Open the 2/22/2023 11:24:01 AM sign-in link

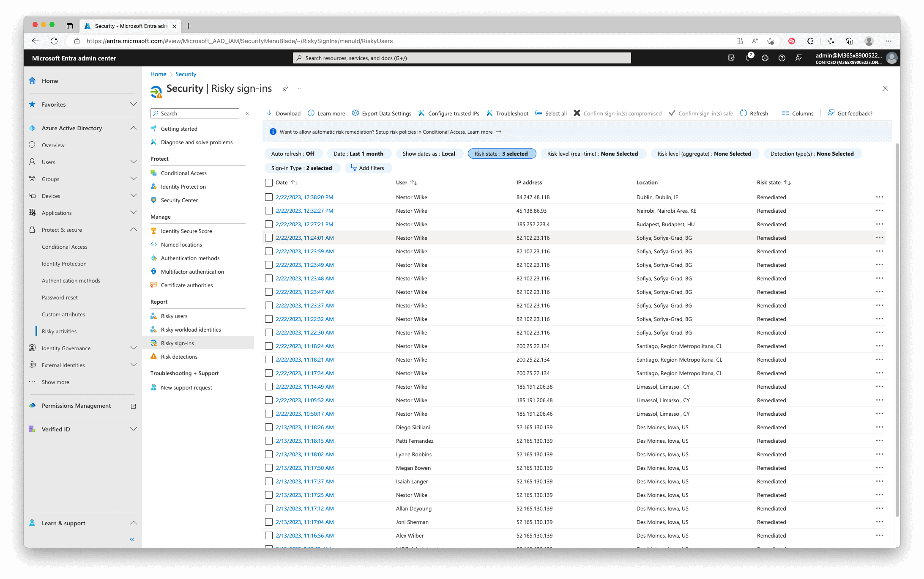click(304, 238)
